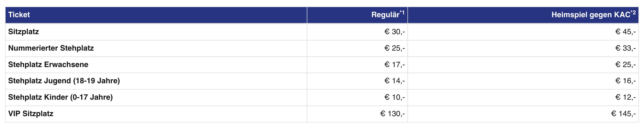Click the Regulär column header
The height and width of the screenshot is (125, 644).
click(385, 15)
